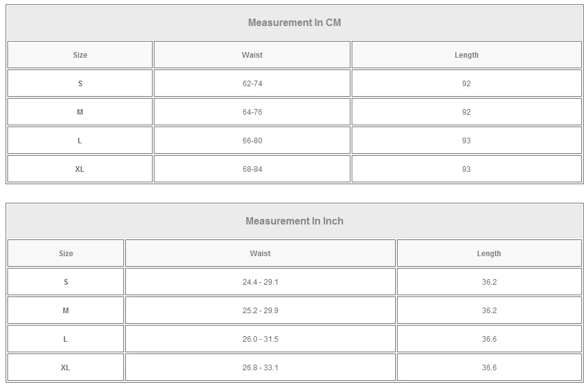The width and height of the screenshot is (588, 387).
Task: Click length 92 in the CM S row
Action: (466, 84)
